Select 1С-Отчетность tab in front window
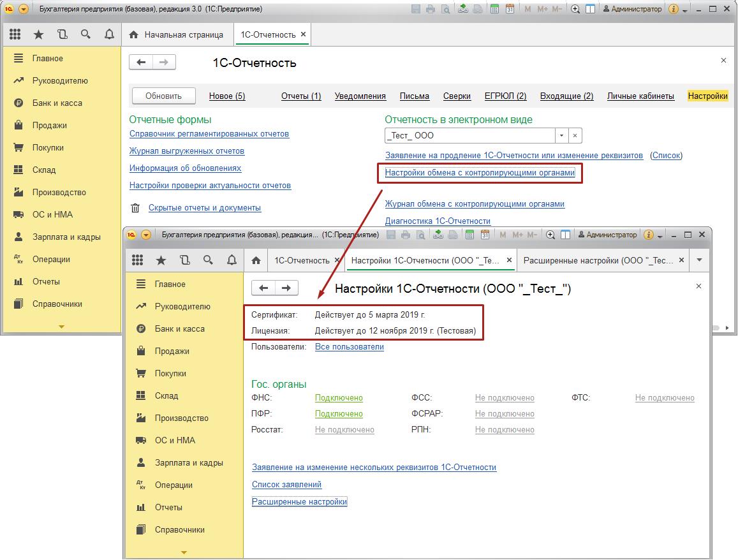Viewport: 738px width, 560px height. (302, 260)
